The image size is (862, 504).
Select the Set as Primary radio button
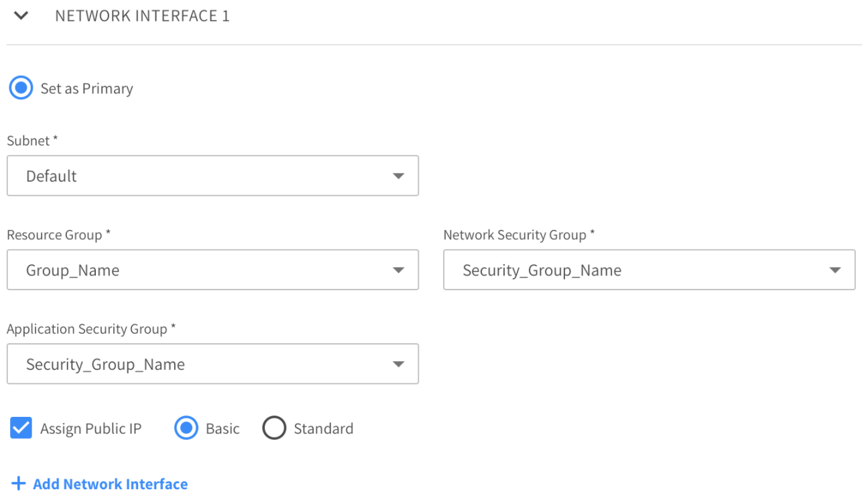pos(21,88)
